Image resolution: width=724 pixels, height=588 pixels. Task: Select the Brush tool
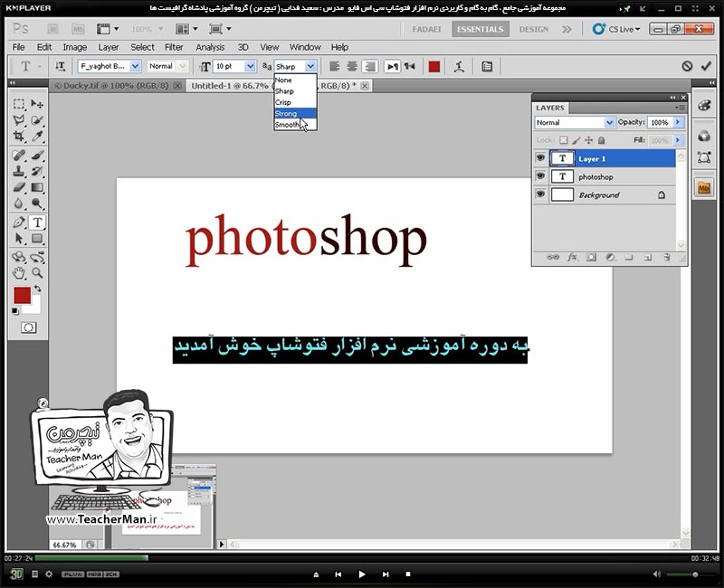(x=37, y=155)
